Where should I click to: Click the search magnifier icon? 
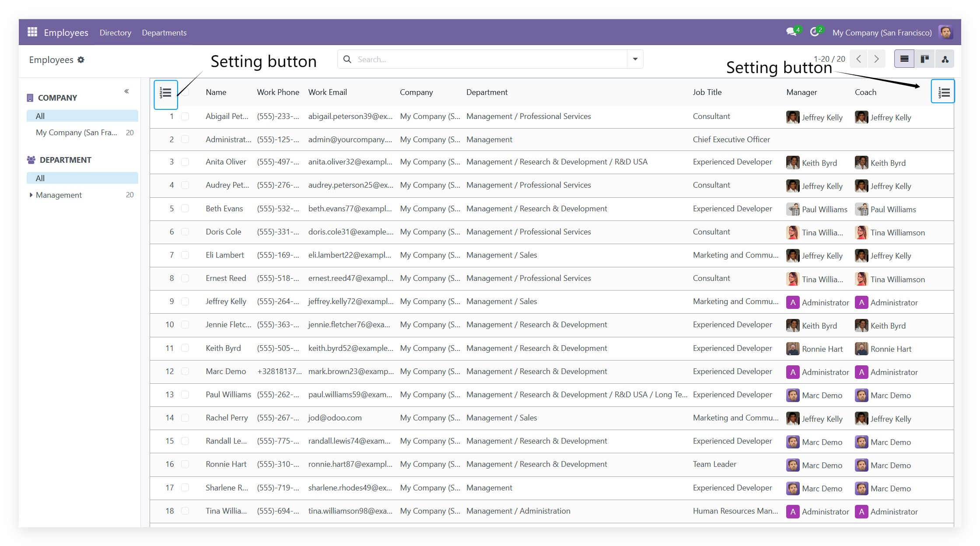pos(347,59)
